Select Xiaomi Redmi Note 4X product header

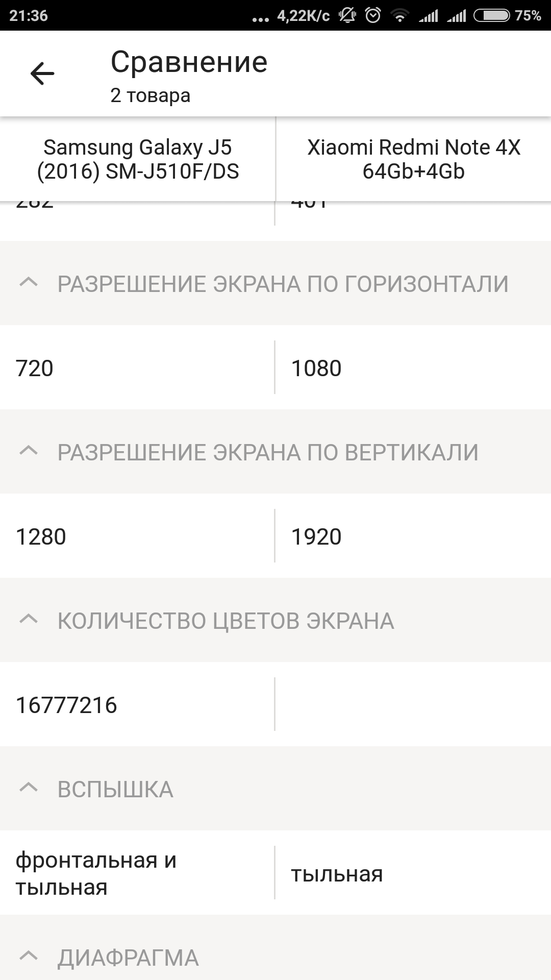413,159
